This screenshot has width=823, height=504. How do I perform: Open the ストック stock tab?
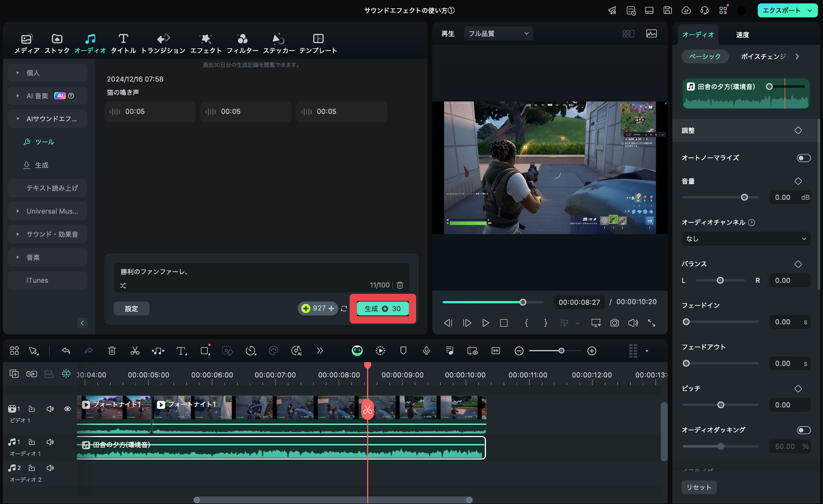[57, 43]
